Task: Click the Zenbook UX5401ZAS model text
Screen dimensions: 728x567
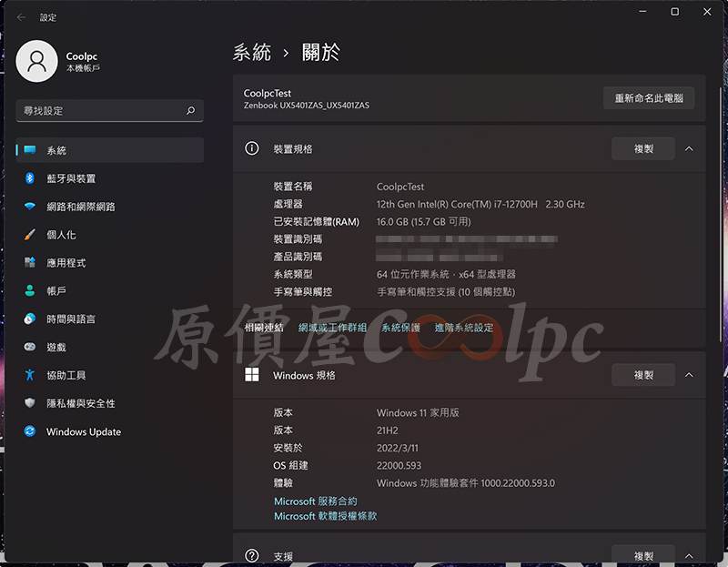Action: pos(307,106)
